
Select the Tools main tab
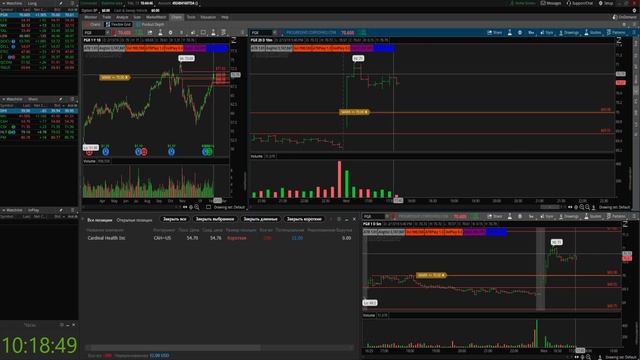click(191, 17)
